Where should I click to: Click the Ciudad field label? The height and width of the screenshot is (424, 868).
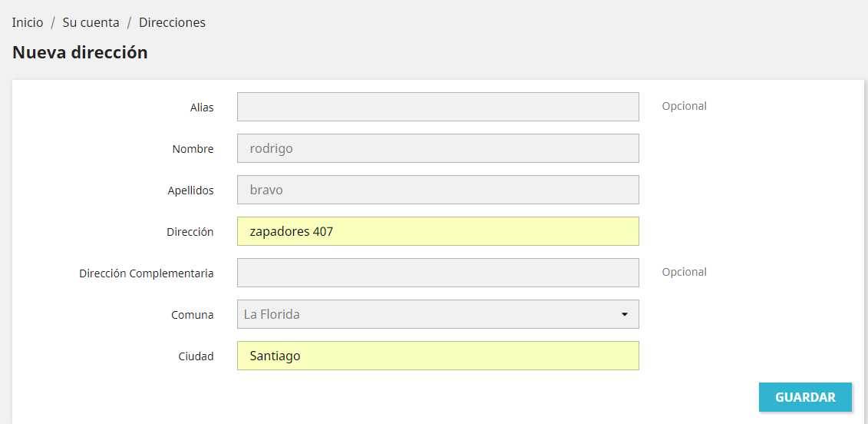[196, 356]
